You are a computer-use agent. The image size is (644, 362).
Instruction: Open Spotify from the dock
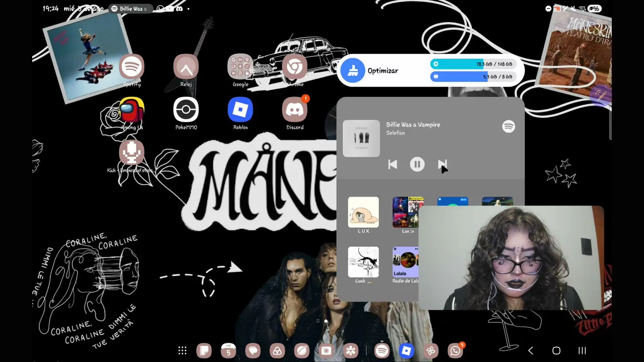[x=382, y=351]
